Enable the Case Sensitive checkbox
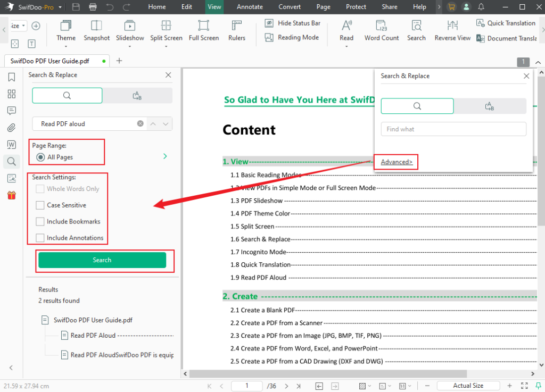 [40, 205]
